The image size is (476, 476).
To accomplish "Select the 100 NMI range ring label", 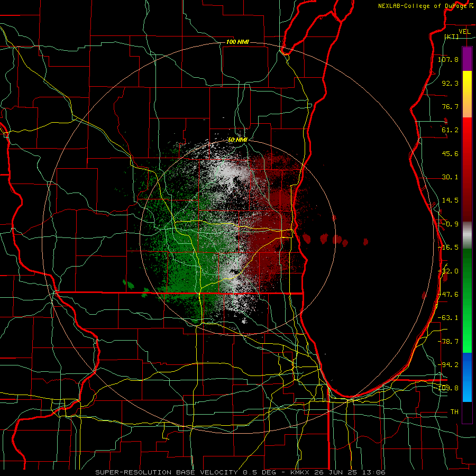I will pos(237,42).
